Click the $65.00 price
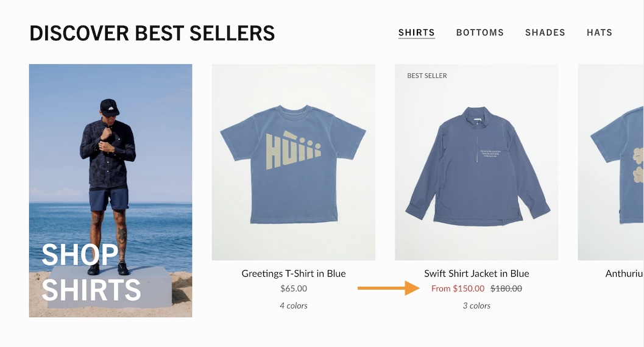 pos(293,288)
